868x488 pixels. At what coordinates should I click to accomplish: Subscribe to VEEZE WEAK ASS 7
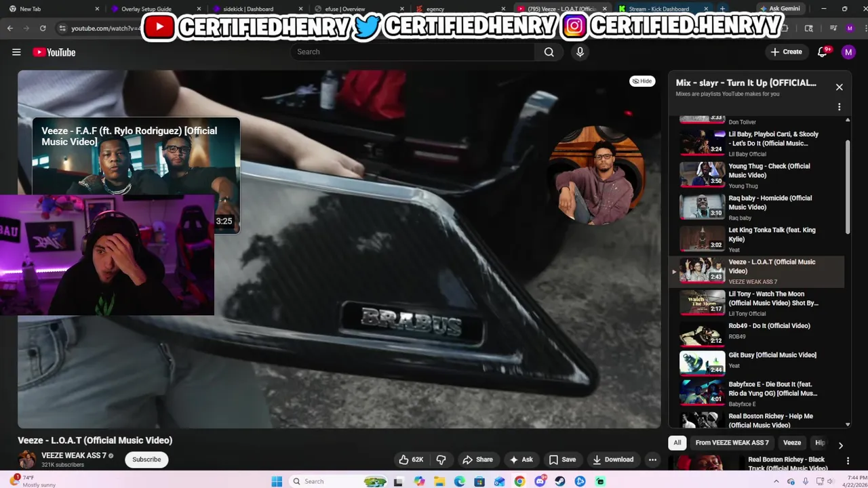tap(146, 460)
